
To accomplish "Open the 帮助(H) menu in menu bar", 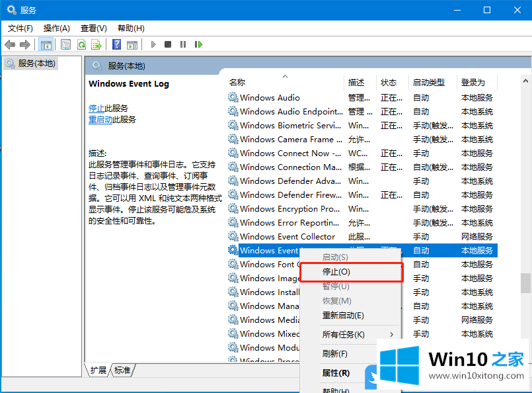I will (131, 28).
